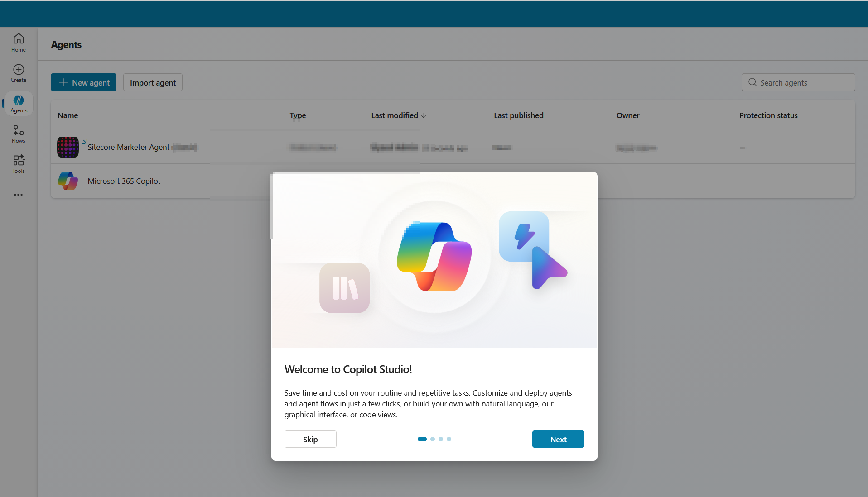Screen dimensions: 868x497
Task: Click the magnifier icon in search box
Action: tap(752, 82)
